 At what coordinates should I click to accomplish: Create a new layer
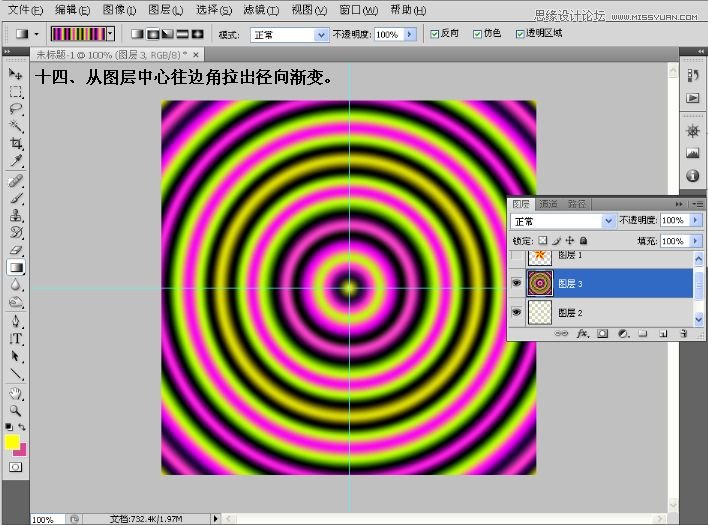pos(663,334)
